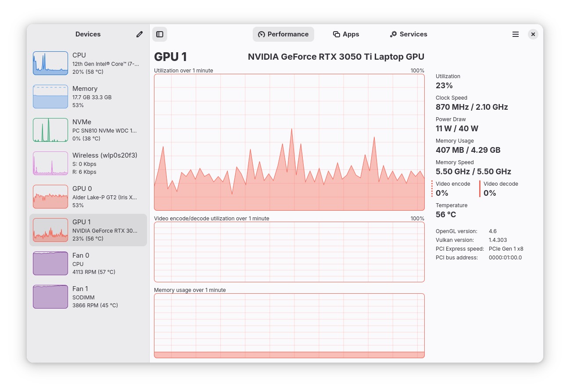Click the 870 MHz / 2.10 GHz clock speed

click(472, 107)
